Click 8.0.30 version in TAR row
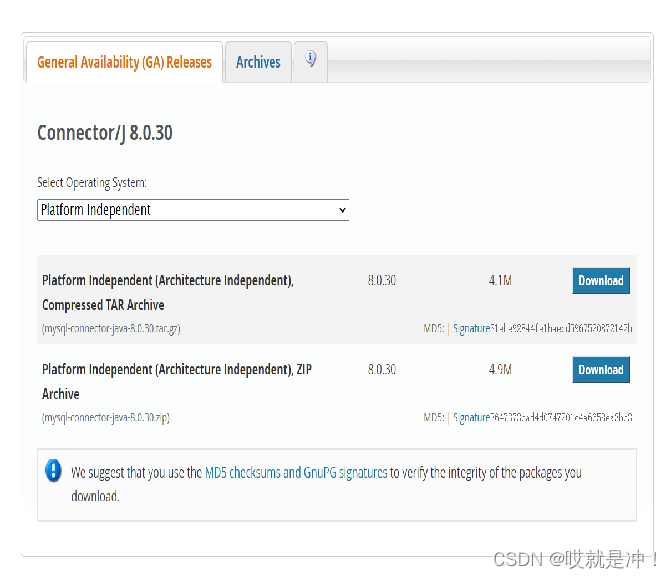Viewport: 672px width, 579px height. [x=382, y=280]
